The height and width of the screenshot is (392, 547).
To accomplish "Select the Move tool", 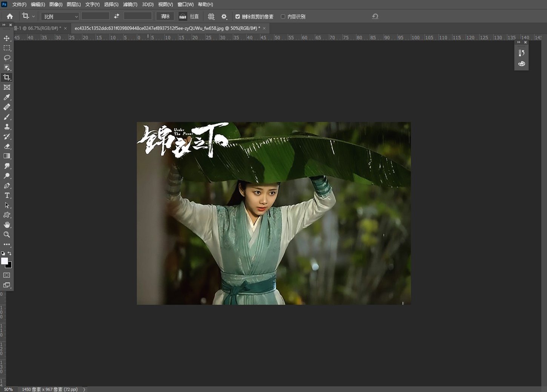I will click(7, 38).
